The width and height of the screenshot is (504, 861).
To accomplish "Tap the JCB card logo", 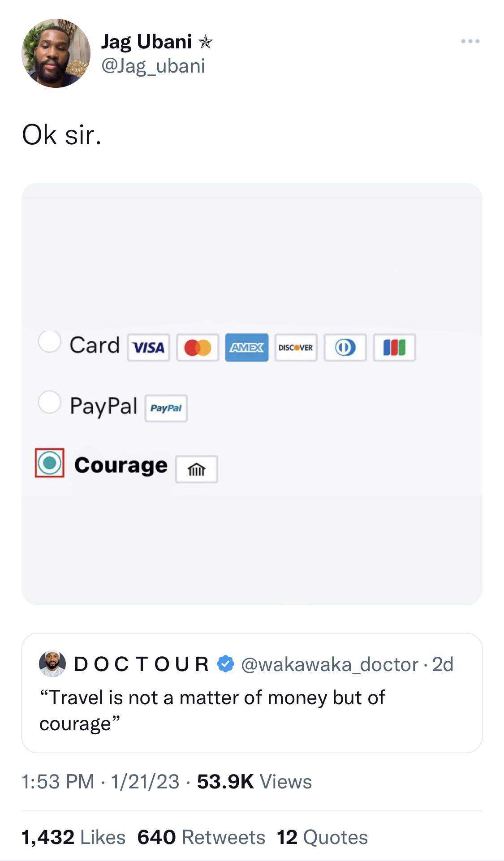I will (x=394, y=347).
